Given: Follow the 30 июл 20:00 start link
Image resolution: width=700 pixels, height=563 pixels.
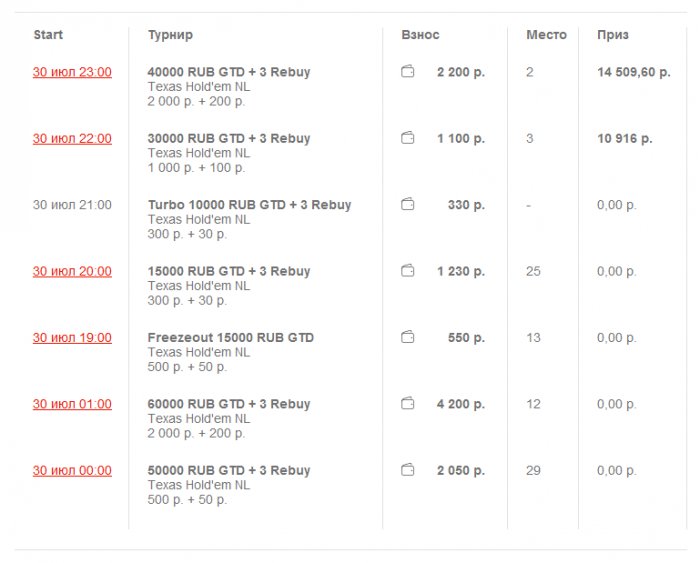Looking at the screenshot, I should [72, 271].
